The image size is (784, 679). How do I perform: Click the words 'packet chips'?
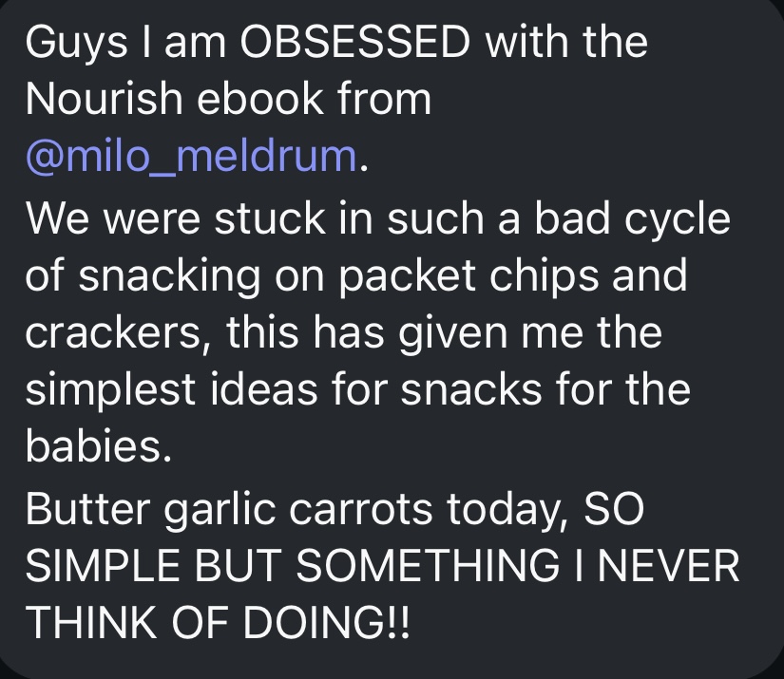tap(469, 276)
